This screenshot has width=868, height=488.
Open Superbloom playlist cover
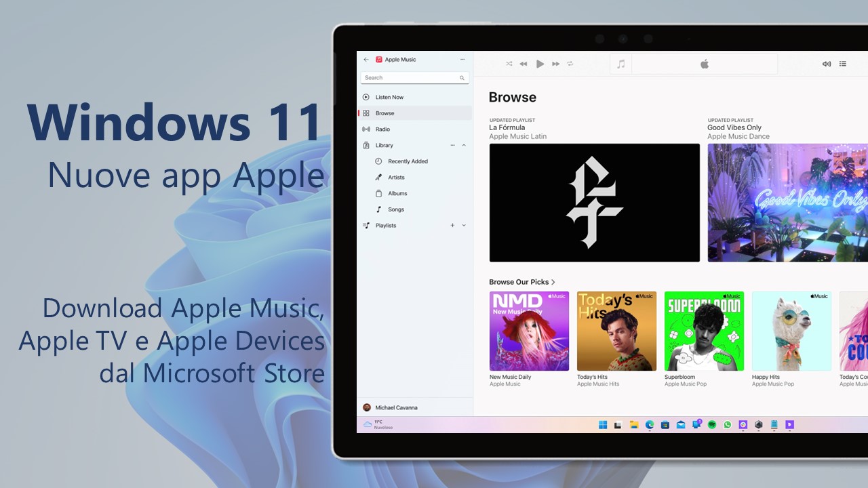point(704,331)
